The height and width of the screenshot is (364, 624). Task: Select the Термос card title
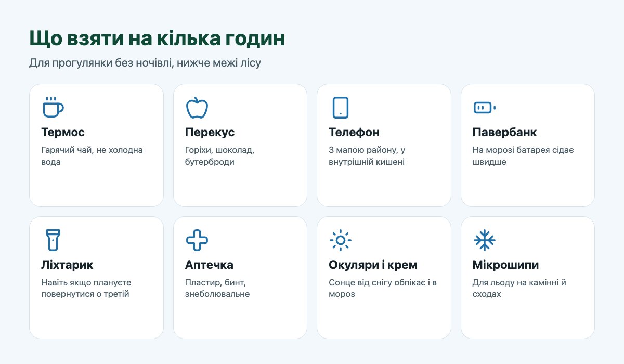[x=63, y=132]
